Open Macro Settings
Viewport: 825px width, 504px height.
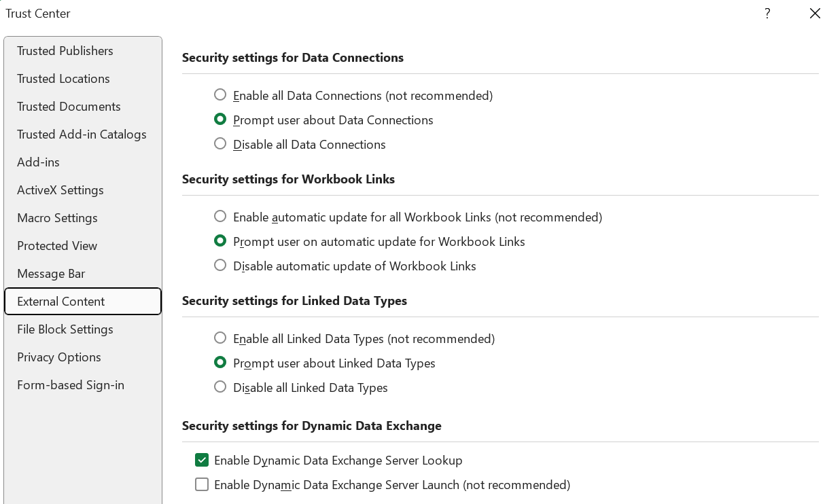tap(57, 218)
